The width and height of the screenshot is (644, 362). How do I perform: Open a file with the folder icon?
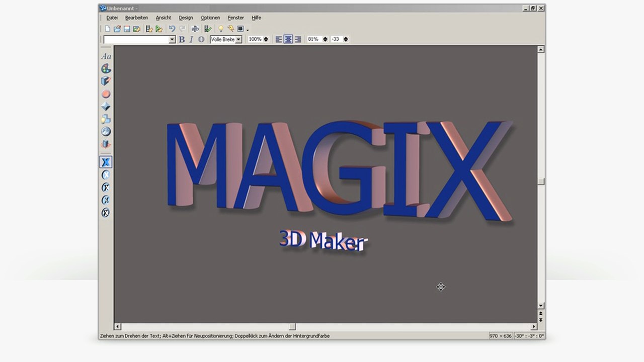pyautogui.click(x=117, y=29)
